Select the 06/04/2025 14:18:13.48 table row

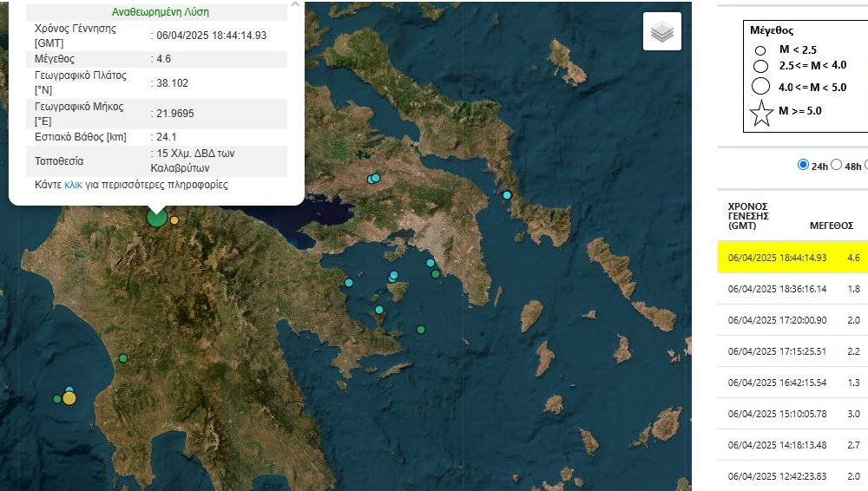click(792, 445)
